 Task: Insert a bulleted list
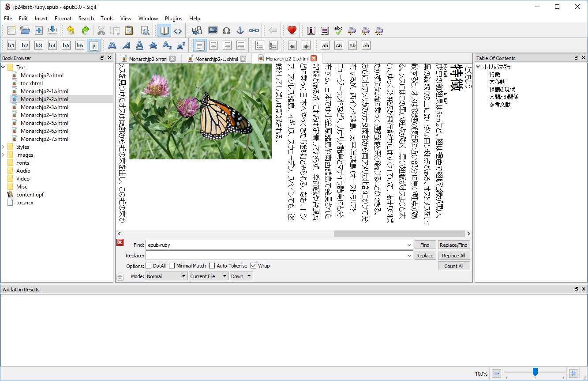pos(260,45)
